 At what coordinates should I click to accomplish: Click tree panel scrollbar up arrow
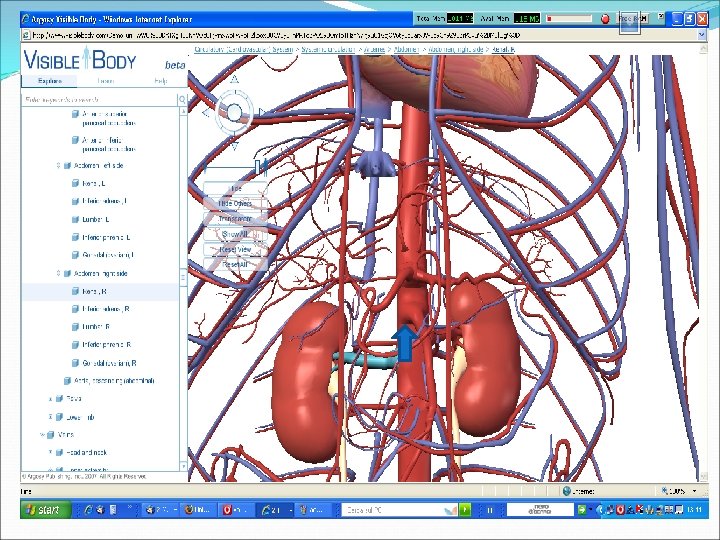pos(184,111)
